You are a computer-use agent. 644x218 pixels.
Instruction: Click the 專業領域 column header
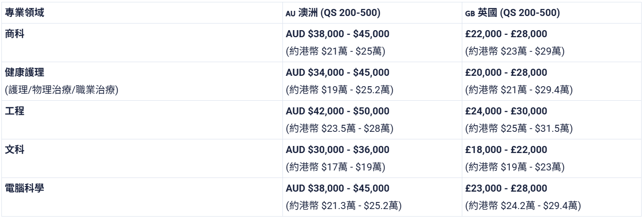[24, 13]
